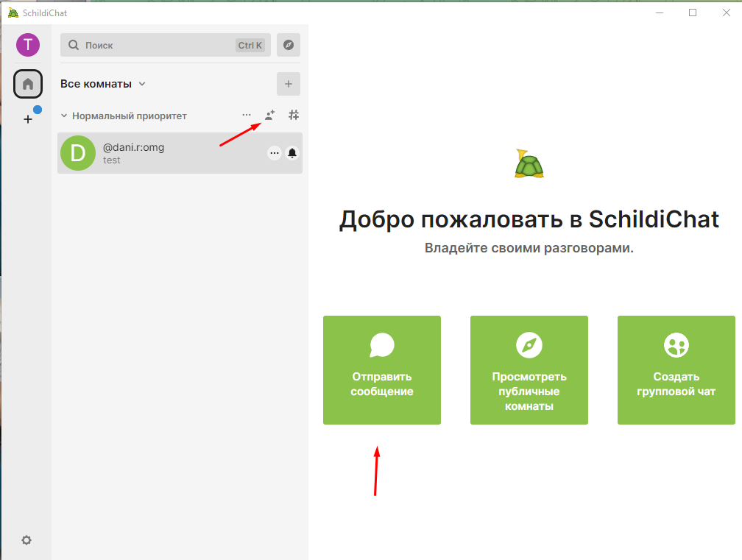Click the plus button beside 'Все комнаты'
The image size is (742, 560).
[x=289, y=84]
